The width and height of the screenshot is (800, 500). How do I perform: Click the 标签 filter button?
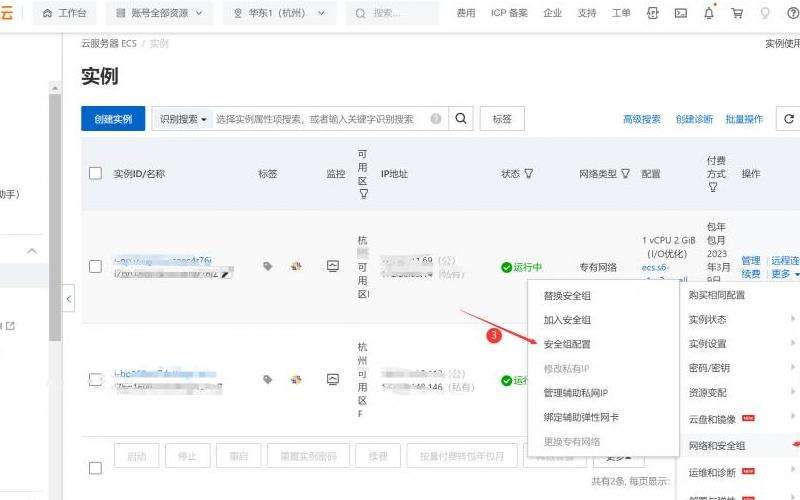502,119
